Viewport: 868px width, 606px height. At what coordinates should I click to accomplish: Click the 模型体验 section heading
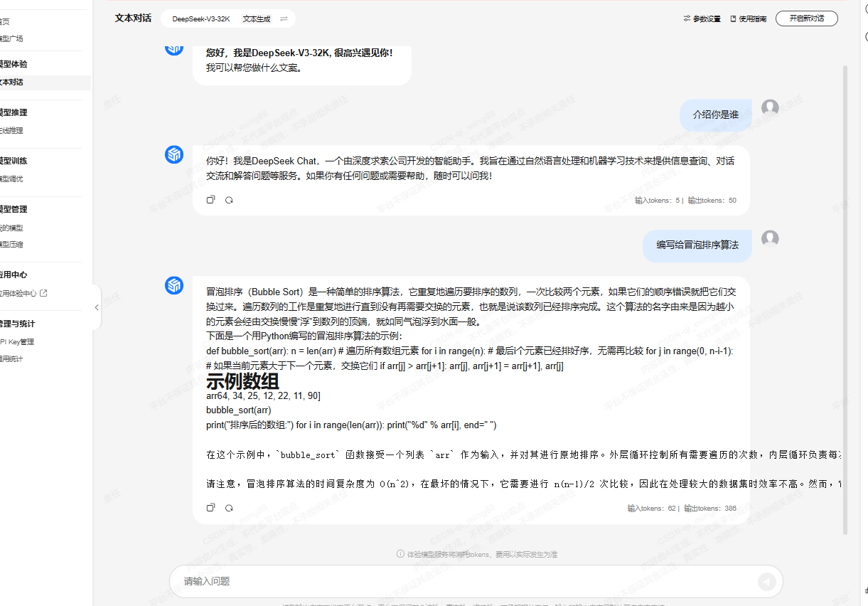[x=14, y=64]
